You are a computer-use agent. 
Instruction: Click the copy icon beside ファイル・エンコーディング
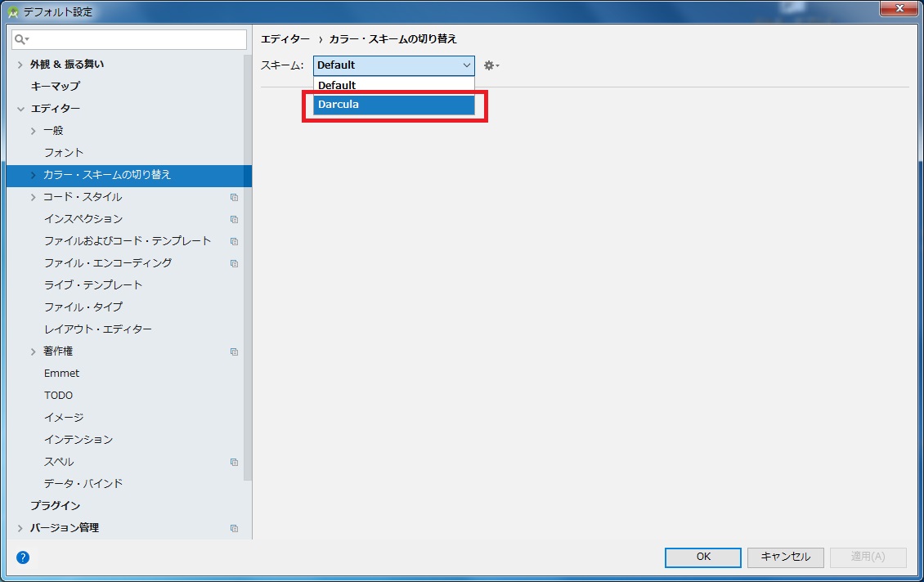234,263
